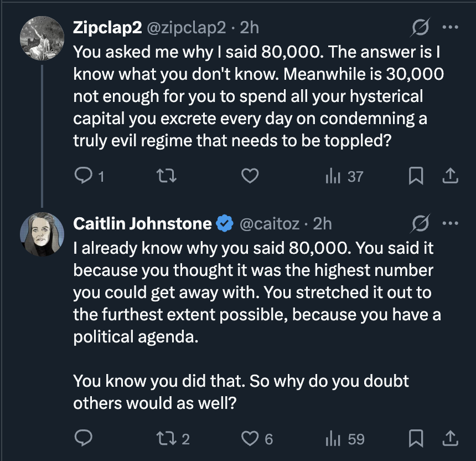
Task: Repost Zipclap2's tweet
Action: [x=165, y=176]
